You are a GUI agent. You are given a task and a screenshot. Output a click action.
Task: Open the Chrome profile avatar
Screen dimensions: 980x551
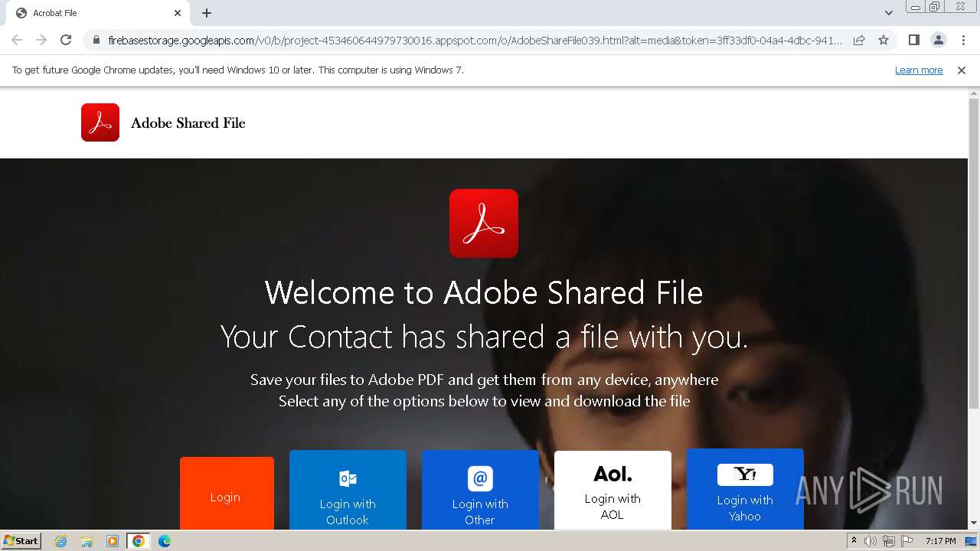[938, 40]
